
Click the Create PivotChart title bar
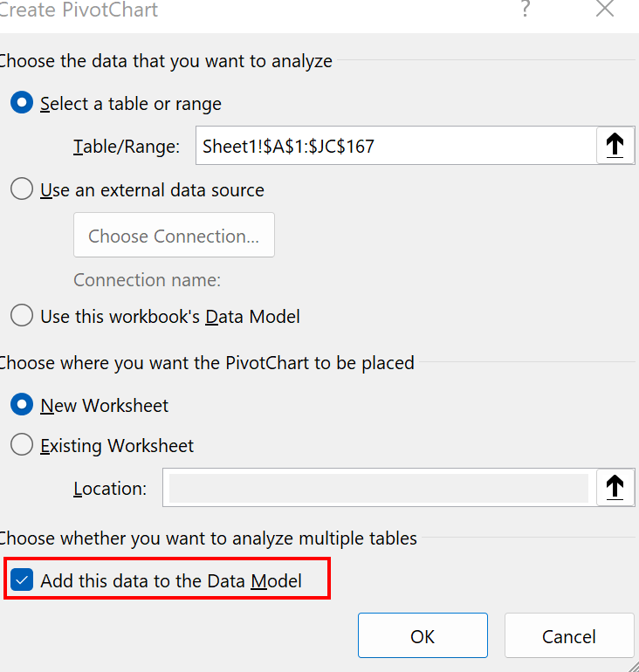coord(262,11)
